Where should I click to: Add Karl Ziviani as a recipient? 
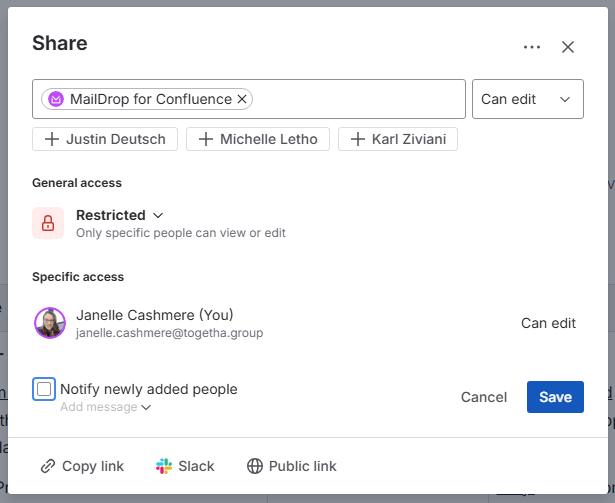click(398, 139)
